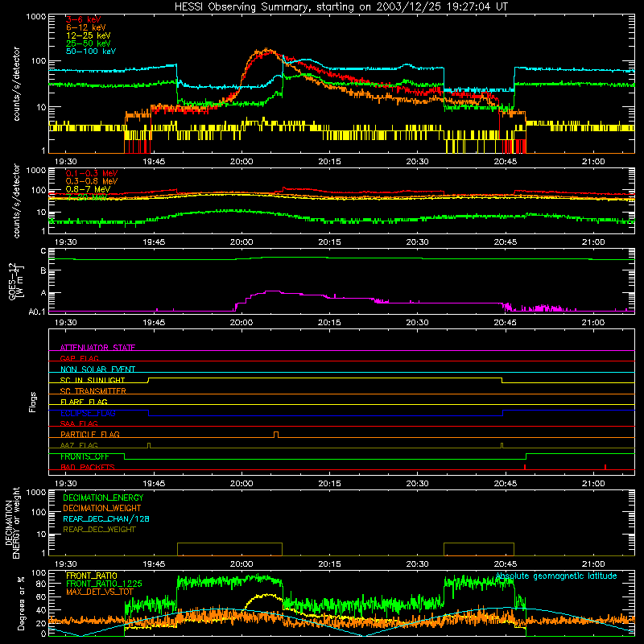Click the vertical Flags axis title
This screenshot has width=644, height=644.
32,402
